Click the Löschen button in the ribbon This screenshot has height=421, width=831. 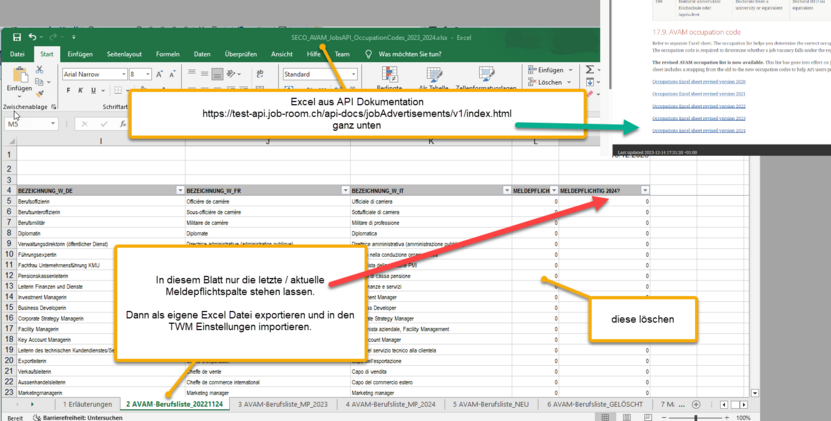point(551,82)
